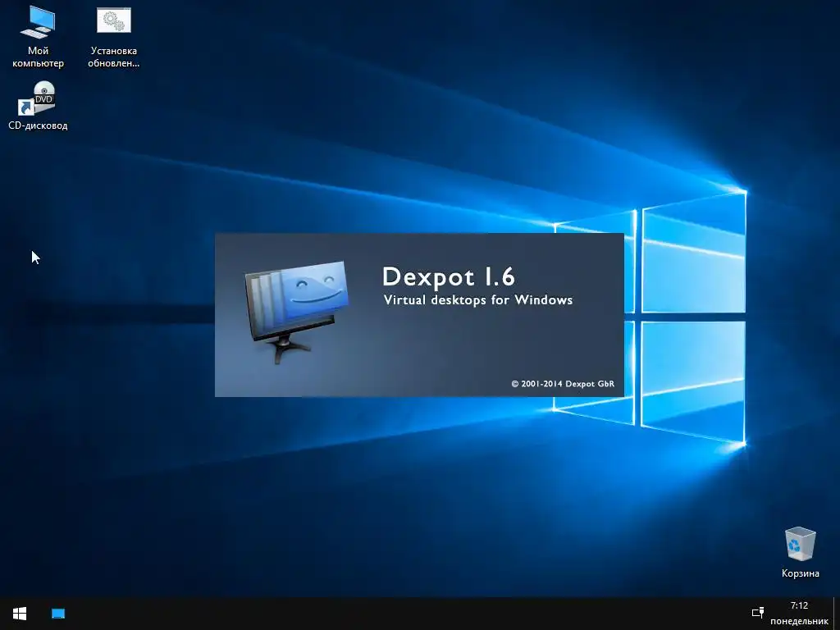The image size is (840, 630).
Task: Click the blue taskbar app button
Action: pos(58,614)
